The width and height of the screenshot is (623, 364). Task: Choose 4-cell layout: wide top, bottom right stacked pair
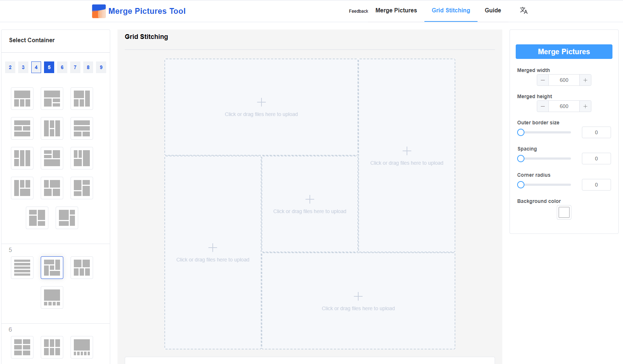click(52, 99)
